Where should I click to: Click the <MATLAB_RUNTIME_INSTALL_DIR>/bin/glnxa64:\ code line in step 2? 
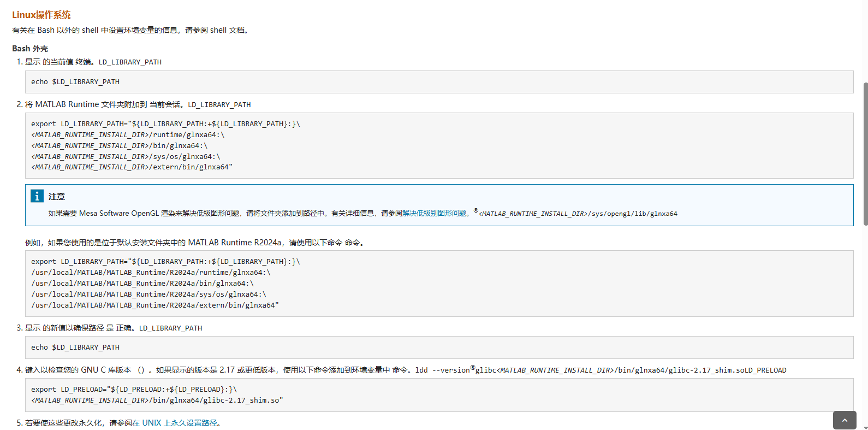(x=119, y=146)
